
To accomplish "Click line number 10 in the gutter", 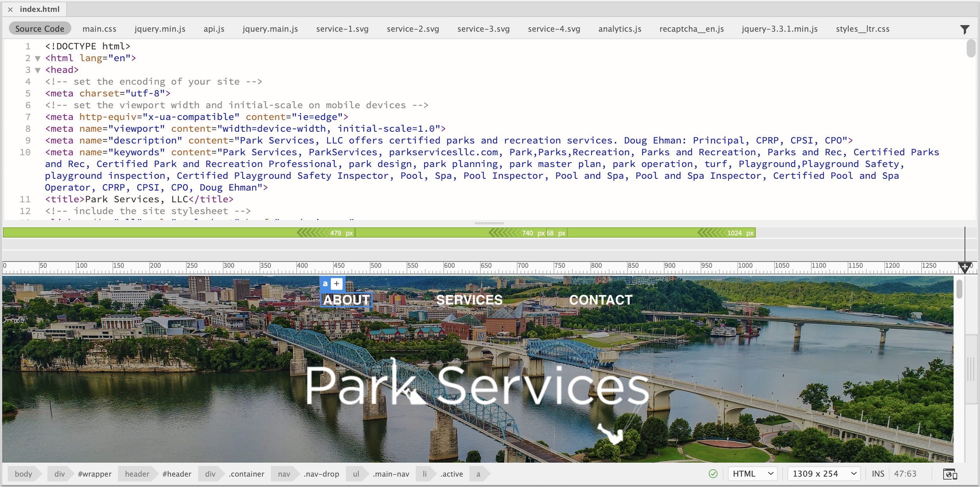I will click(x=25, y=152).
